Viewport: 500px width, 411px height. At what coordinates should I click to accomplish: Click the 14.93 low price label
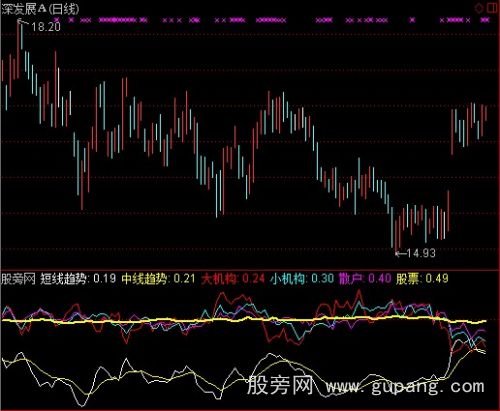421,253
